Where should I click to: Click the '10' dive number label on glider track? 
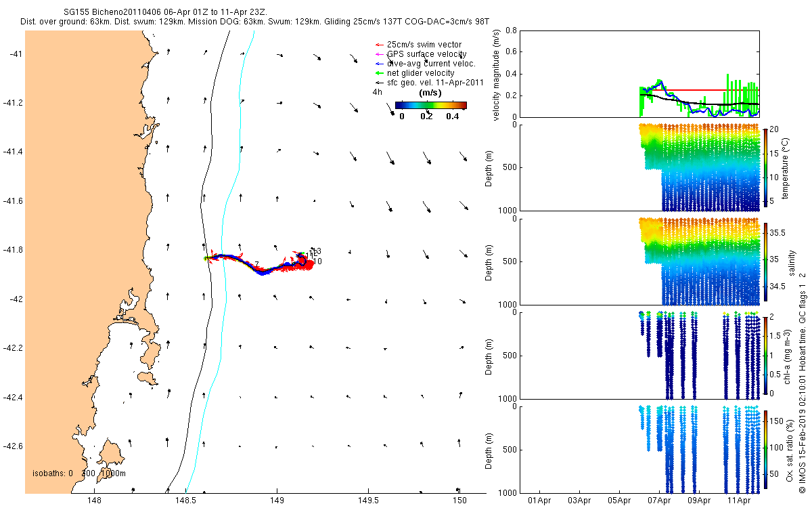pos(317,261)
